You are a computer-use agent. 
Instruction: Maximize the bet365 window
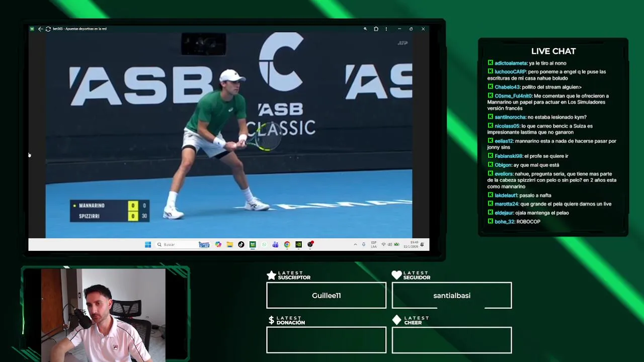(411, 29)
